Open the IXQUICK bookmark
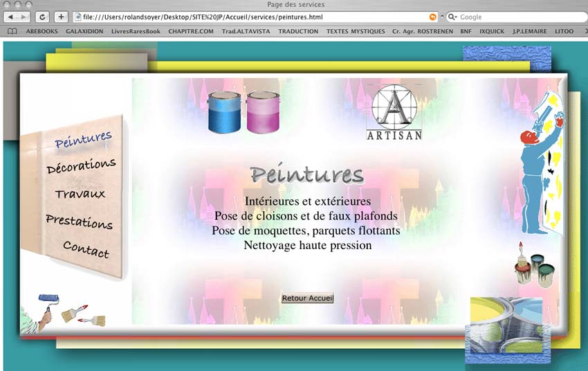This screenshot has width=588, height=371. [492, 32]
